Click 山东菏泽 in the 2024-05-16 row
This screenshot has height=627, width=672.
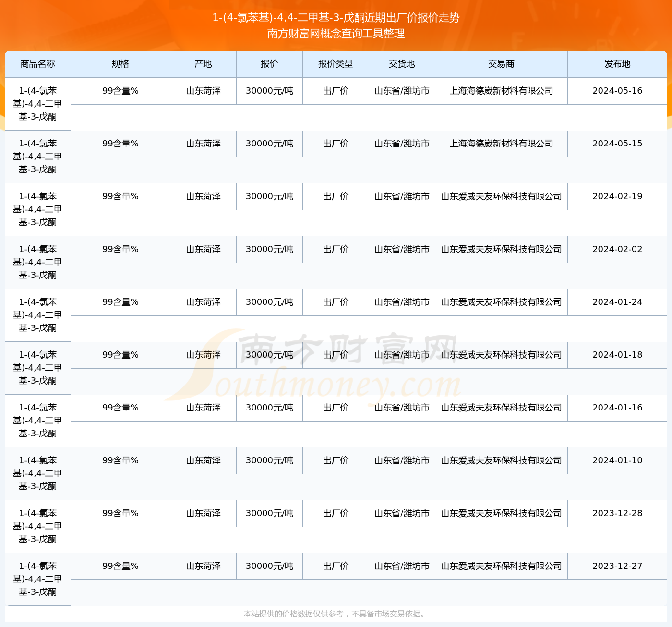point(203,91)
